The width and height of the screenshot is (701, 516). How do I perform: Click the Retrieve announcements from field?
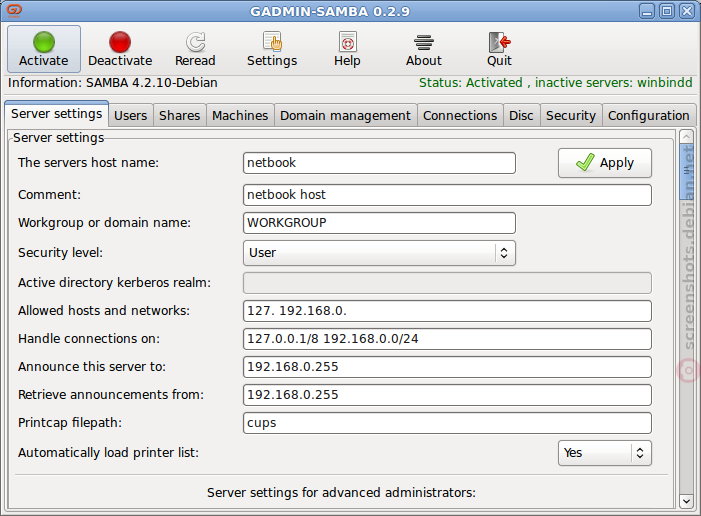click(447, 395)
